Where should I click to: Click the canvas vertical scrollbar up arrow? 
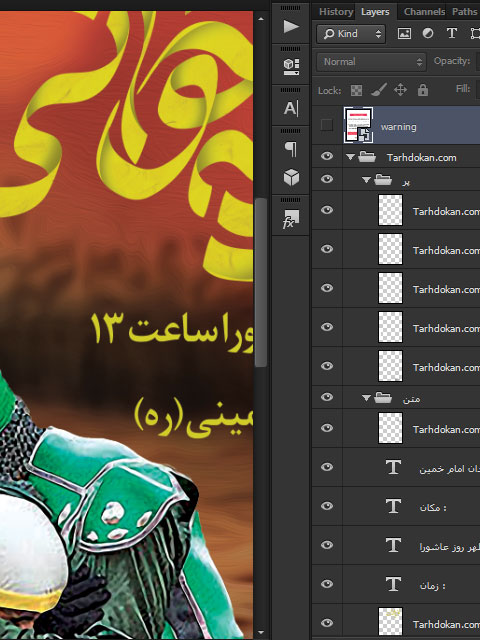pos(261,19)
